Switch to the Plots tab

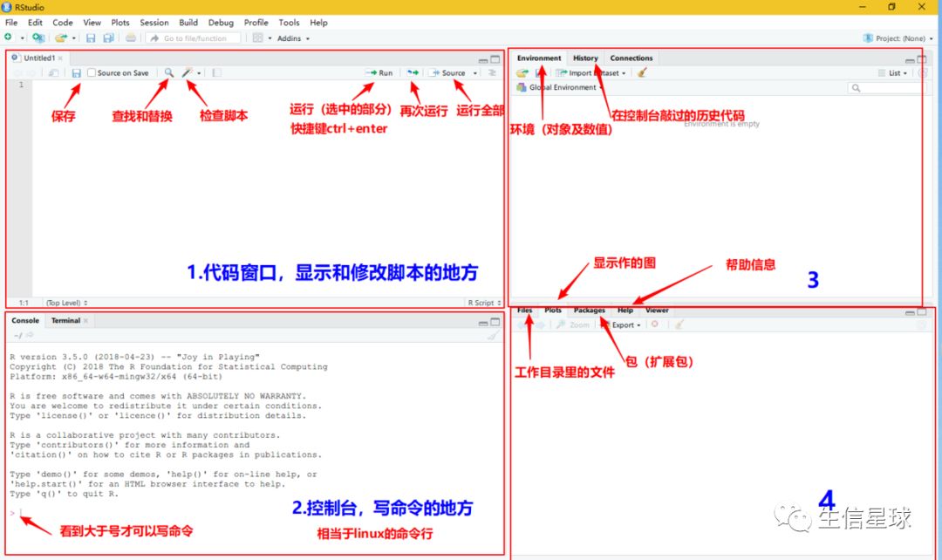553,310
